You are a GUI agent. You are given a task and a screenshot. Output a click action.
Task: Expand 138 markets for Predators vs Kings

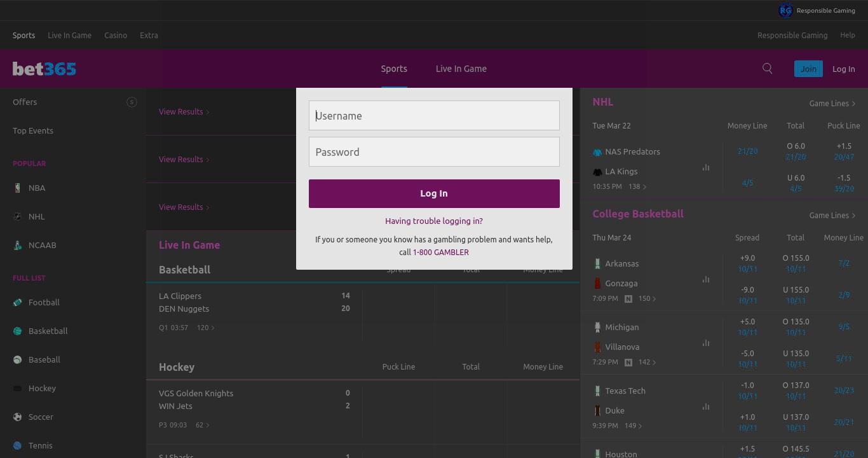pyautogui.click(x=637, y=186)
